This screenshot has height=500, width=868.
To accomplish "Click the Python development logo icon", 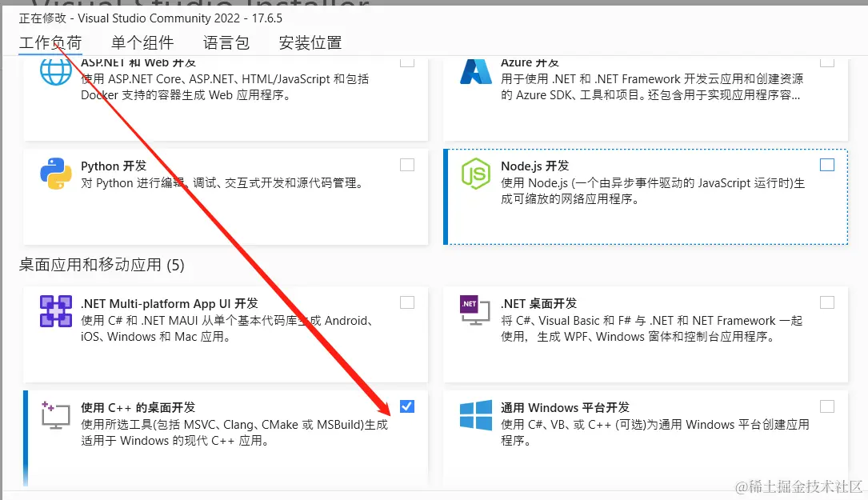I will coord(56,174).
